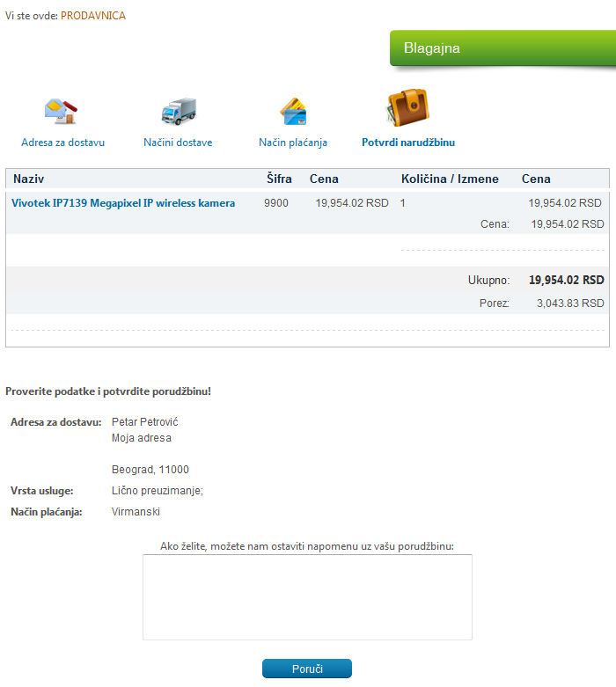Click the credit cards payment icon

[293, 112]
